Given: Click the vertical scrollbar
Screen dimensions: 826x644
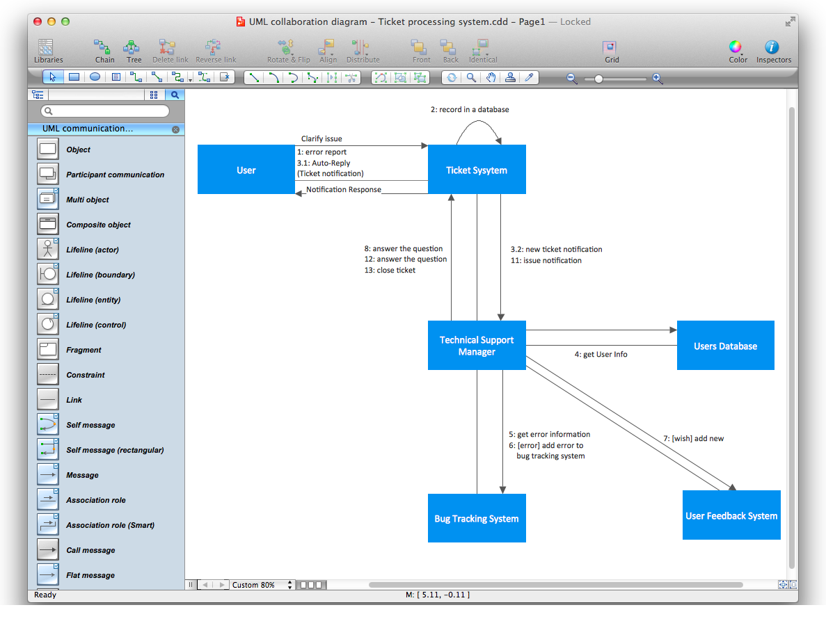Looking at the screenshot, I should tap(791, 337).
